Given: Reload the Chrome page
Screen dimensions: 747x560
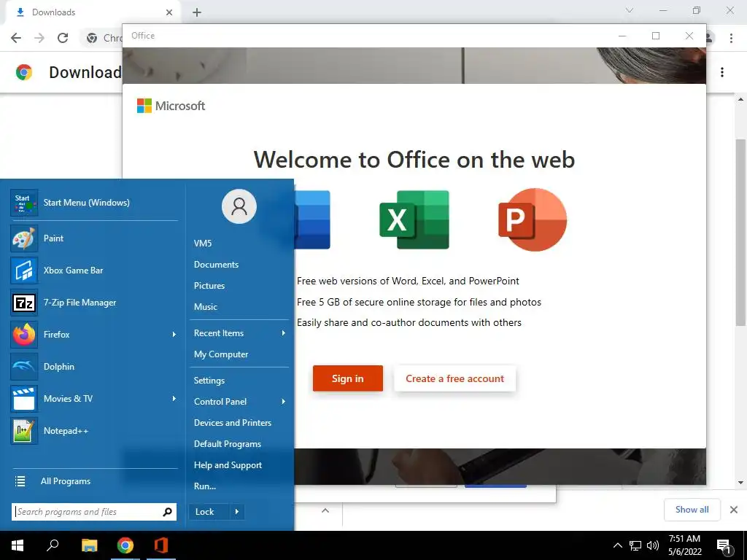Looking at the screenshot, I should [63, 38].
